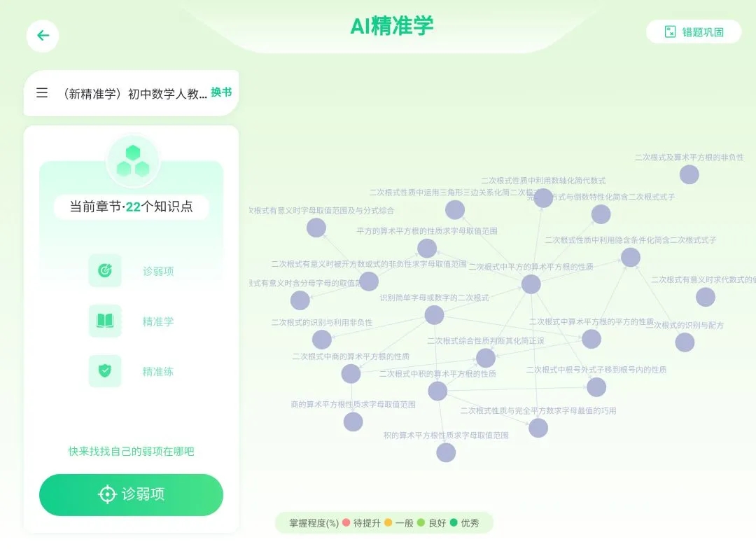Screen dimensions: 756x556
Task: Click the 错题巩固 icon at top right
Action: 670,32
